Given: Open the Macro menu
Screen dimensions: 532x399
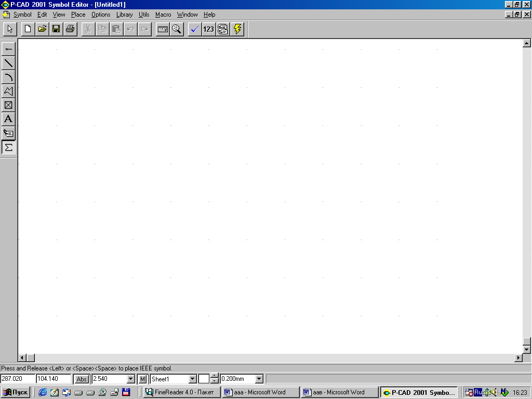Looking at the screenshot, I should 163,15.
